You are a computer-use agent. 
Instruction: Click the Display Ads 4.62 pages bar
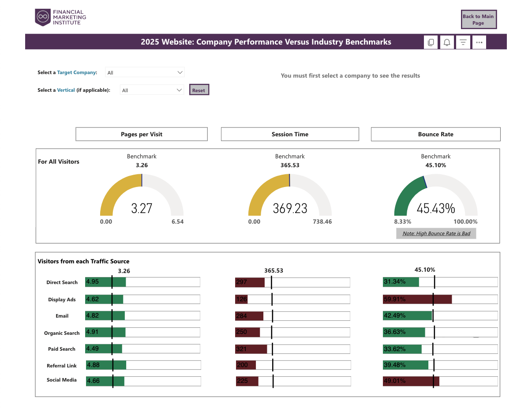coord(104,299)
